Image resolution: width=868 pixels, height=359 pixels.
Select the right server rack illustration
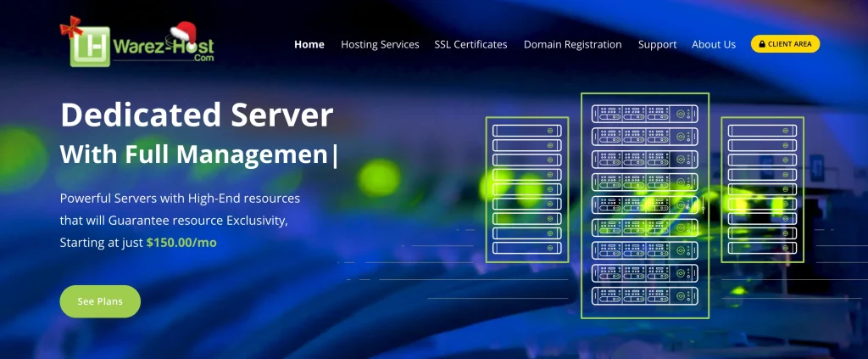pyautogui.click(x=761, y=189)
